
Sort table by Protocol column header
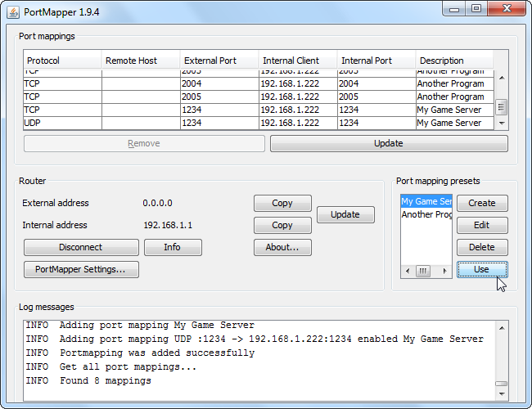pos(62,61)
